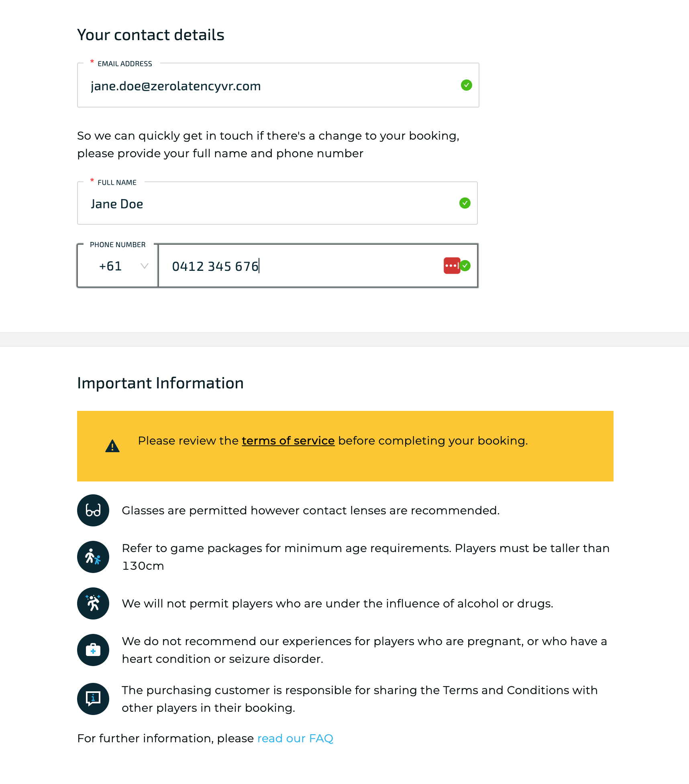Follow the read our FAQ link
This screenshot has height=784, width=689.
tap(295, 738)
